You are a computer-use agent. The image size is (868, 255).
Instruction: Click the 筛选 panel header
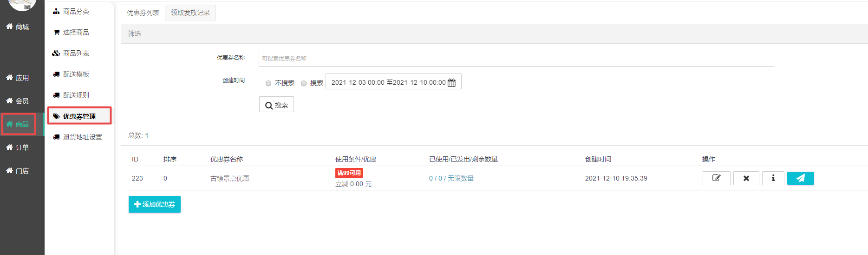pyautogui.click(x=495, y=34)
